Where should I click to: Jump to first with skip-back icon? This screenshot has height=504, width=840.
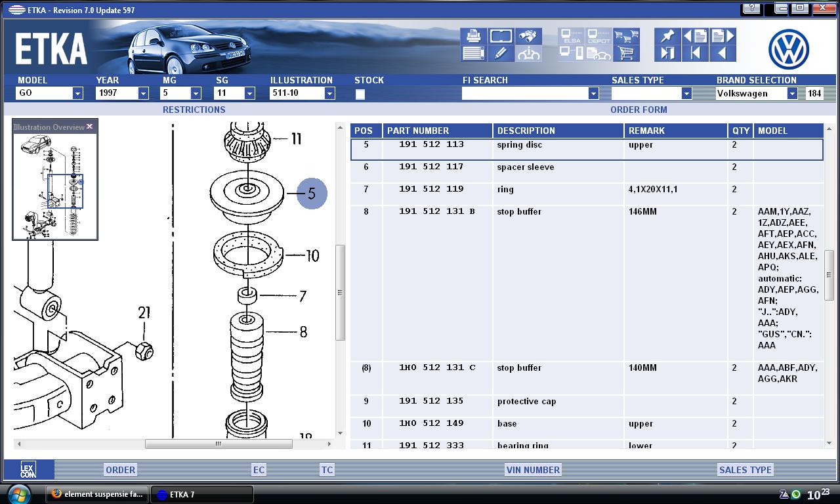coord(695,53)
